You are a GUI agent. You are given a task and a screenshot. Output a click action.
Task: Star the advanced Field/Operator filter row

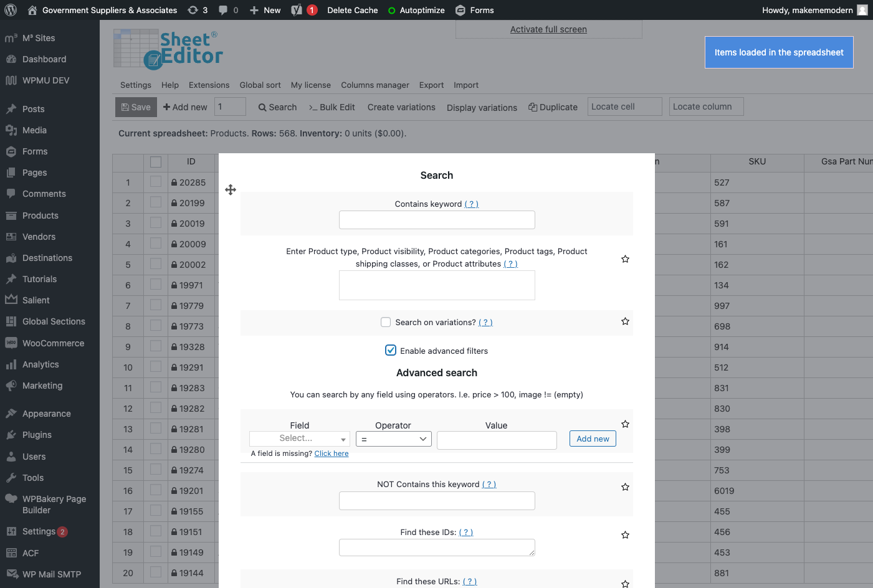pos(625,424)
